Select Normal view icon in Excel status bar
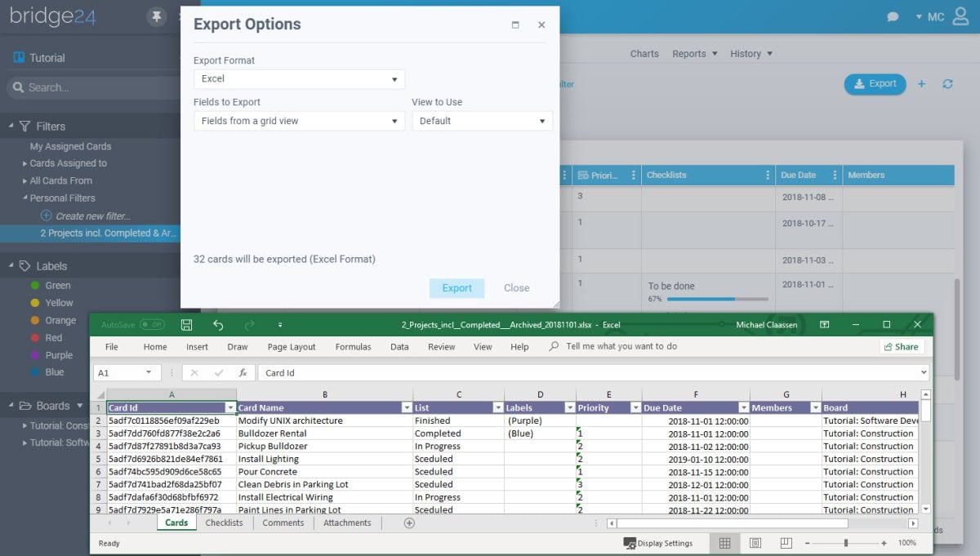980x556 pixels. click(724, 543)
